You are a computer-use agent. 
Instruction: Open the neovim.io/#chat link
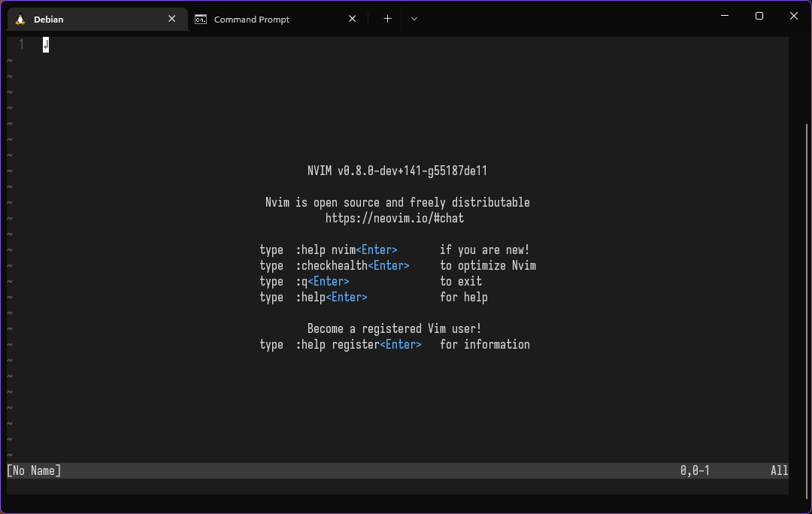pos(395,218)
